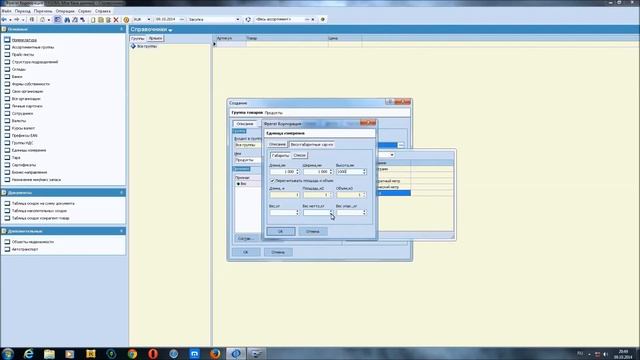Image resolution: width=640 pixels, height=360 pixels.
Task: Click the home toolbar icon
Action: click(x=42, y=20)
